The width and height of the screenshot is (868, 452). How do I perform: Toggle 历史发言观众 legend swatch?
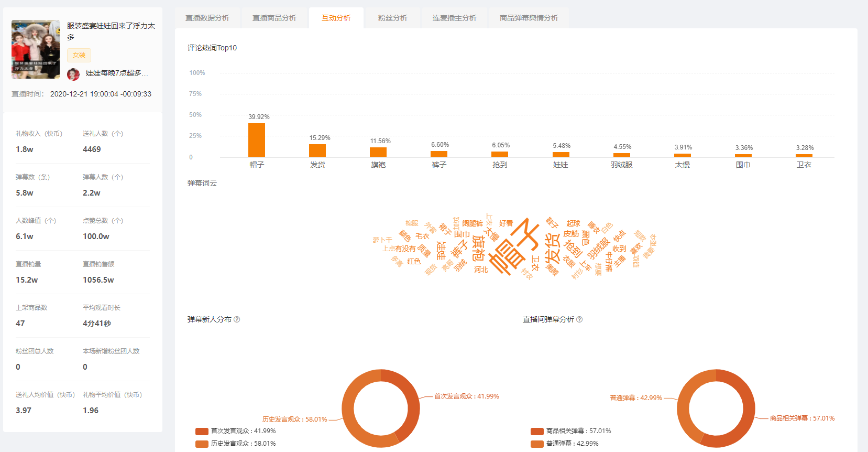(x=202, y=444)
